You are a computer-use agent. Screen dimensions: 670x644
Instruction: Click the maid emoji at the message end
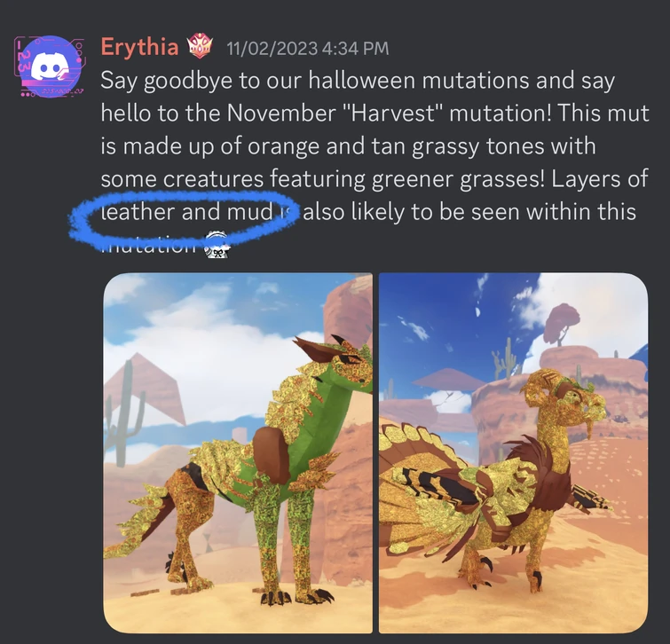click(x=217, y=246)
